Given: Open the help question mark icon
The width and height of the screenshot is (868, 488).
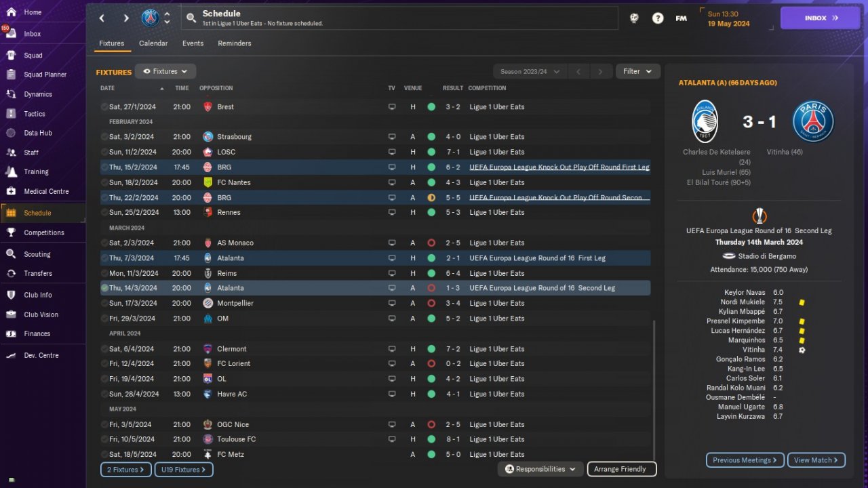Looking at the screenshot, I should click(x=658, y=18).
